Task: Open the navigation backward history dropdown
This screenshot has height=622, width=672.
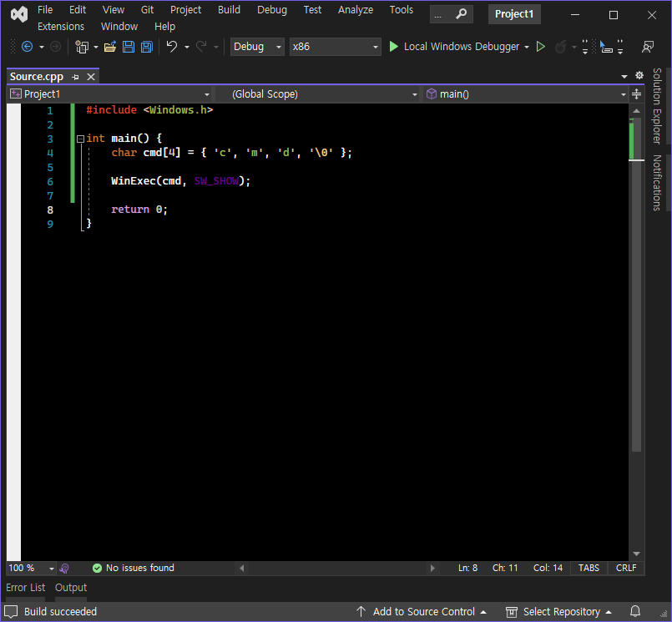Action: pos(42,47)
